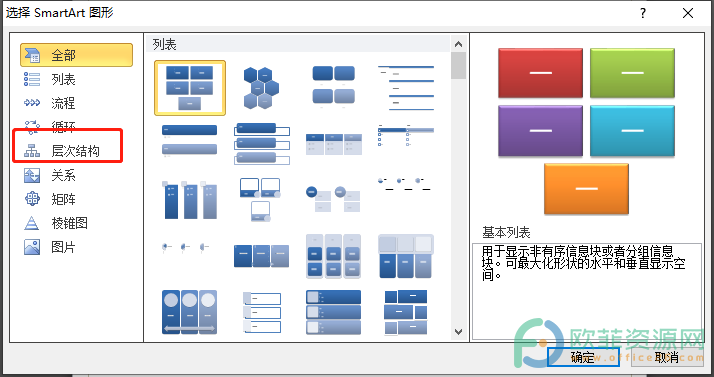The width and height of the screenshot is (714, 377).
Task: Open help with the ? button
Action: pos(643,13)
